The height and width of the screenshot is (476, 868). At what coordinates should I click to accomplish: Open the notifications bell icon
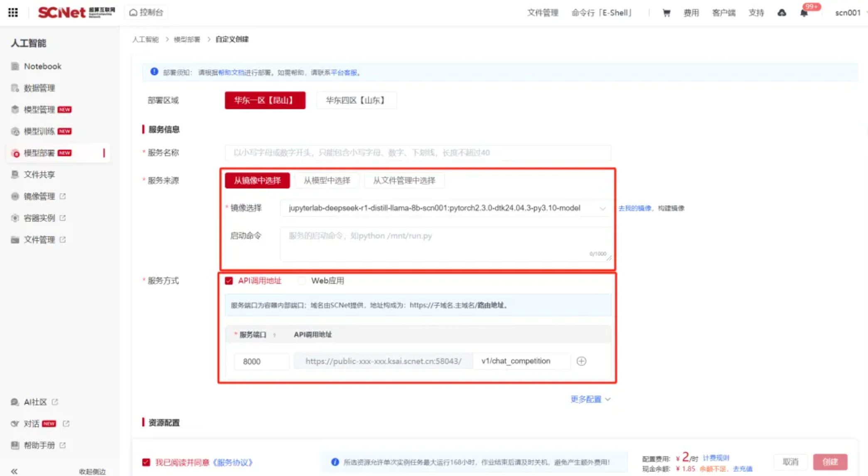click(804, 13)
